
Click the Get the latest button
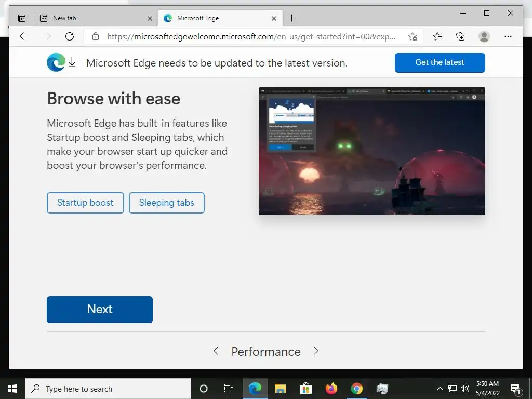[440, 62]
